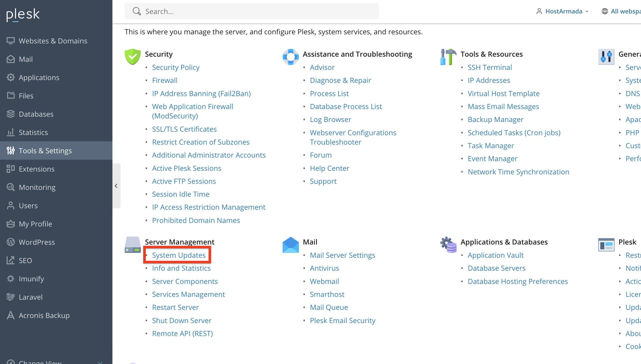Viewport: 641px width, 364px height.
Task: Open the System Updates link
Action: coord(179,255)
